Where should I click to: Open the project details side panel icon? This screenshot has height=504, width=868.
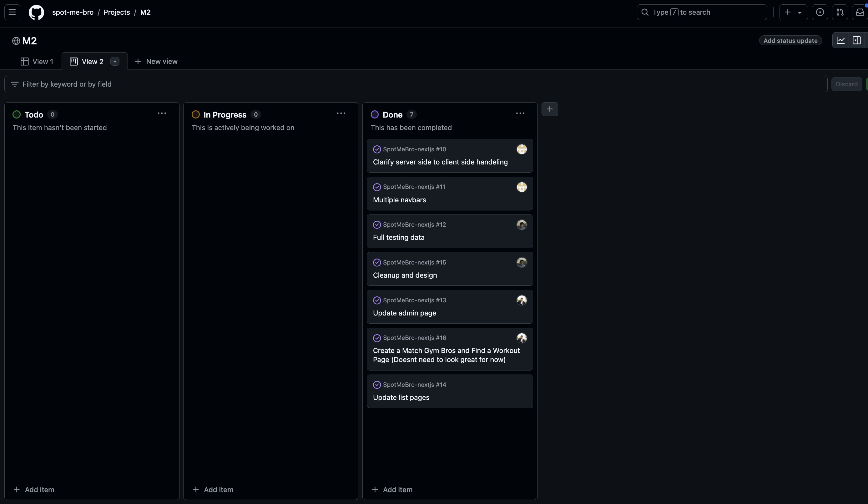[856, 41]
